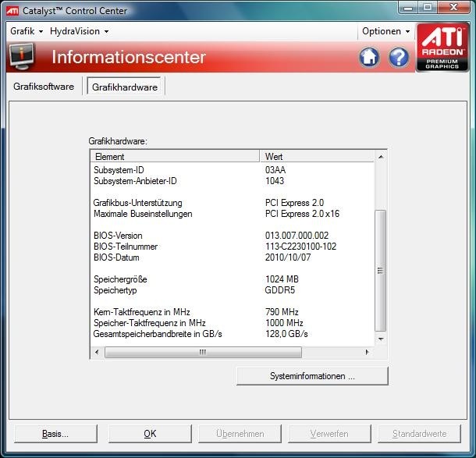This screenshot has height=458, width=476.
Task: Select the Speichergröße row
Action: [x=233, y=279]
